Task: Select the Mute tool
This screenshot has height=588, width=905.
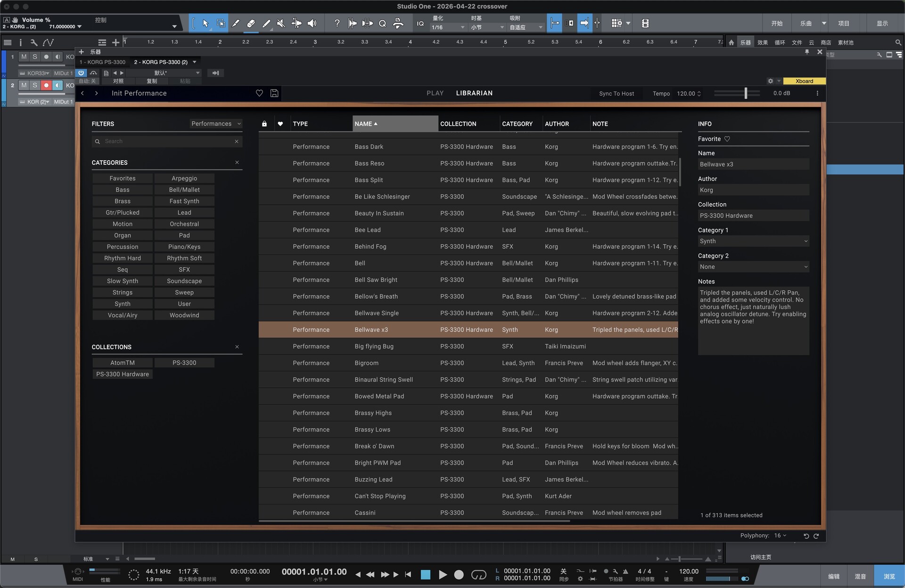Action: pos(281,23)
